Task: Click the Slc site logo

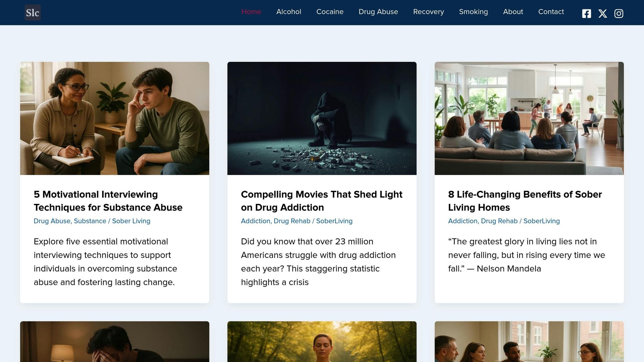Action: point(33,13)
